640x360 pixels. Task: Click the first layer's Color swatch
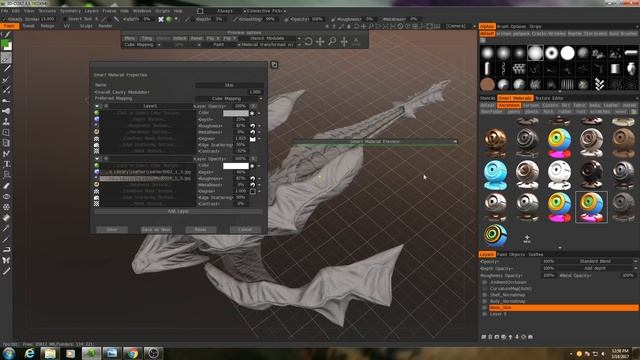(x=236, y=113)
